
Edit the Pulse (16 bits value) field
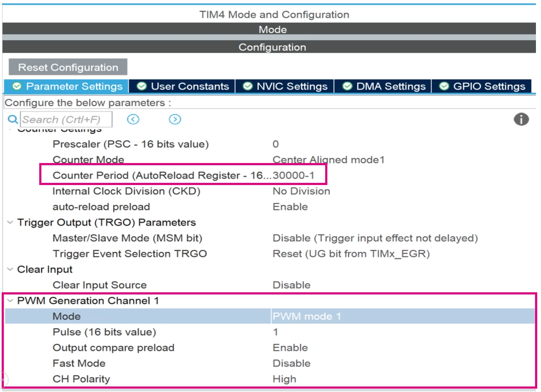click(276, 332)
